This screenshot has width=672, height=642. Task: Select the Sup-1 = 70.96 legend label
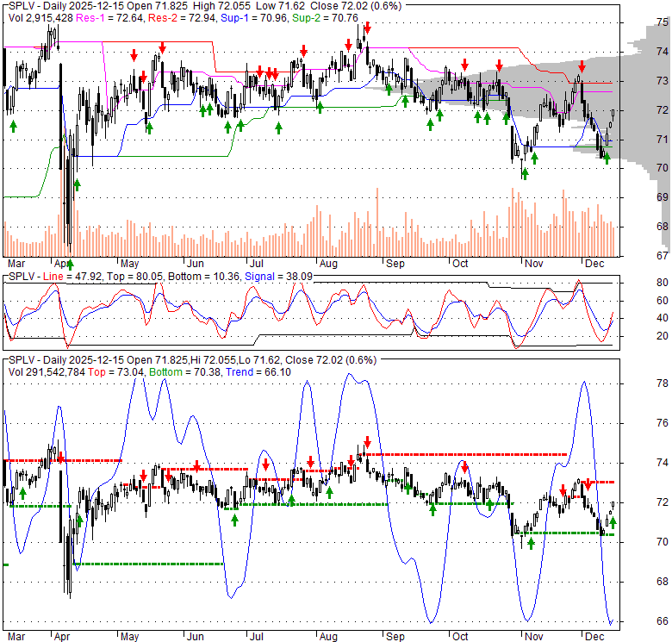coord(253,18)
